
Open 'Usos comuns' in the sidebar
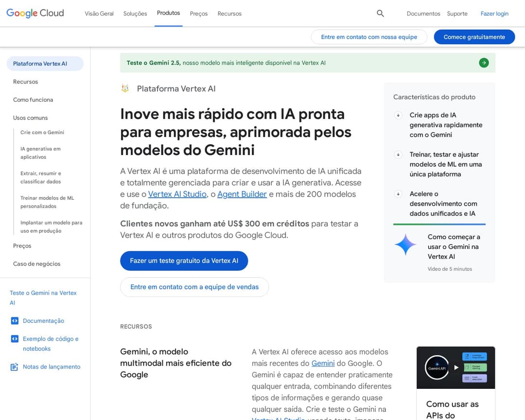click(x=31, y=118)
